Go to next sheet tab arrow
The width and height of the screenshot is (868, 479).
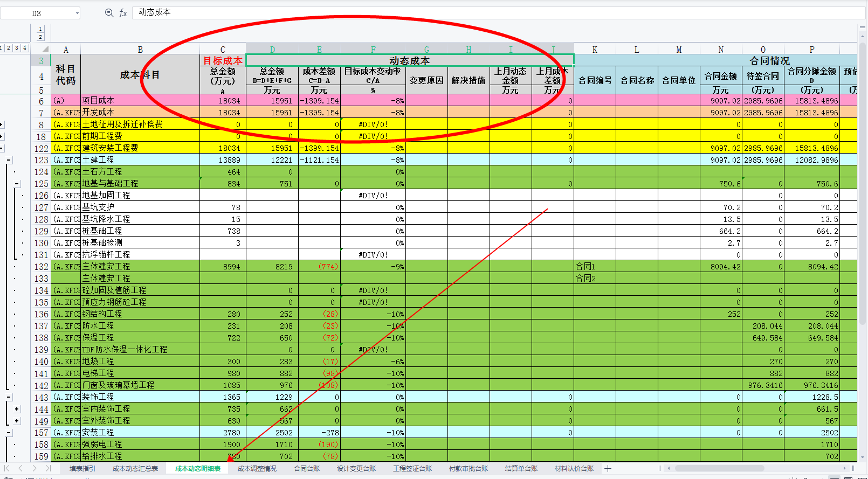coord(34,469)
